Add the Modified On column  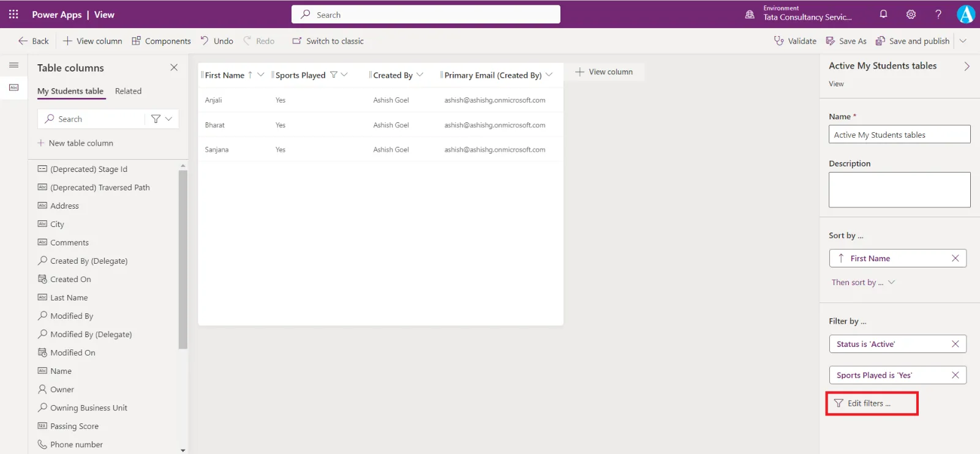point(66,352)
